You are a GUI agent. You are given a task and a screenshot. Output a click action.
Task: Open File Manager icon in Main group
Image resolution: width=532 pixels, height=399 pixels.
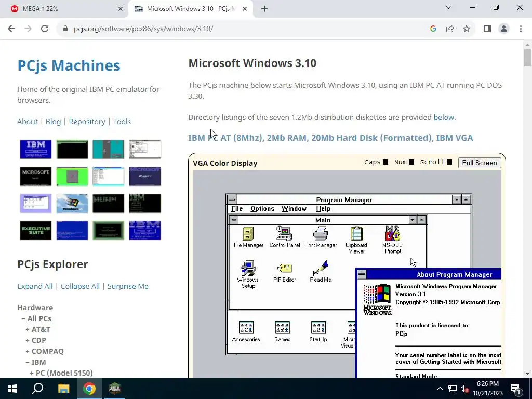[x=248, y=237]
